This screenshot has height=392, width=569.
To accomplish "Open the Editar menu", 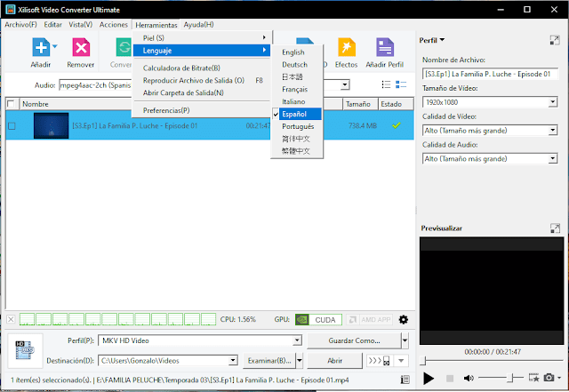I will [53, 25].
